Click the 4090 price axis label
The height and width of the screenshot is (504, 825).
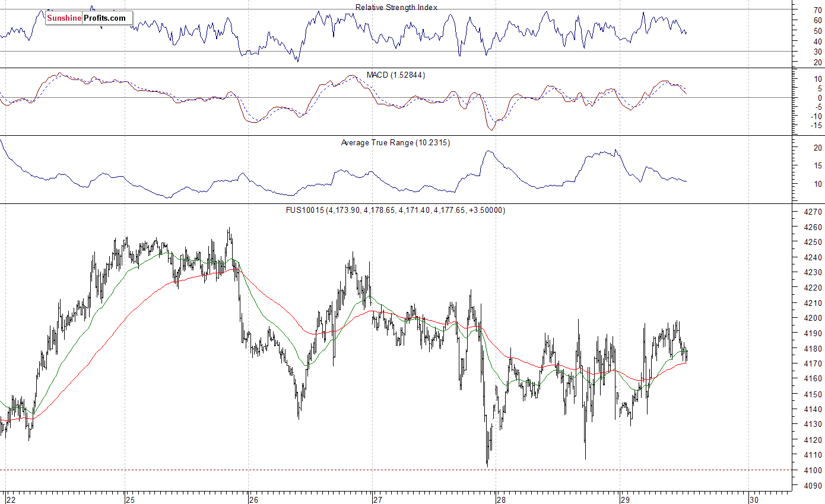click(x=813, y=485)
